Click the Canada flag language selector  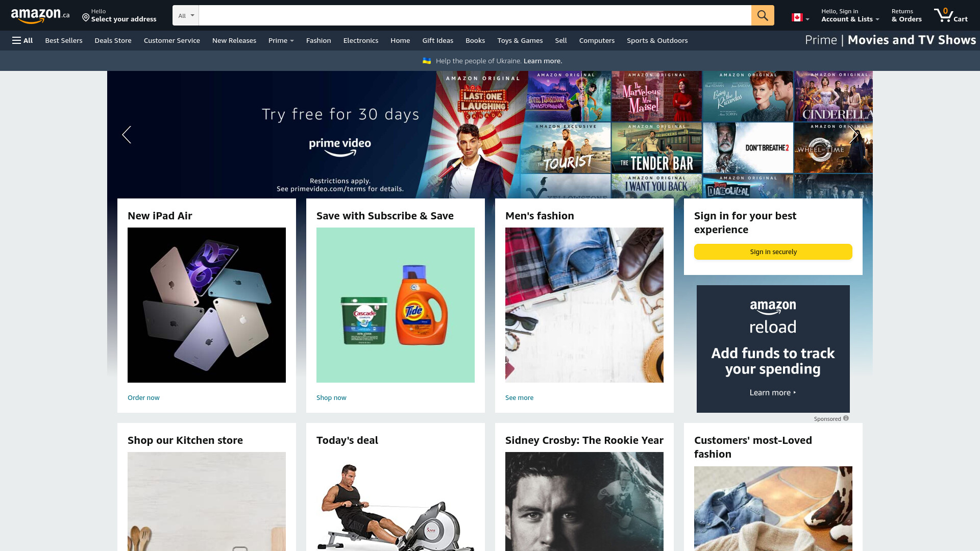(x=800, y=17)
